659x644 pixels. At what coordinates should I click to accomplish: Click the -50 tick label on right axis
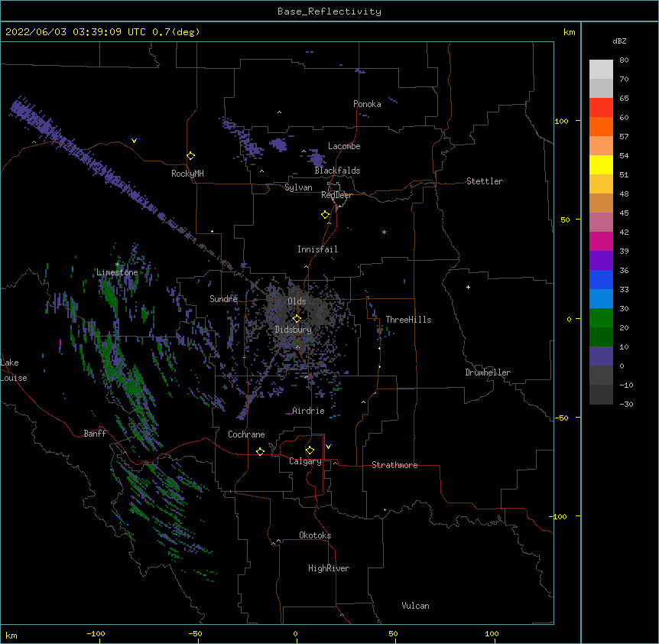click(561, 418)
